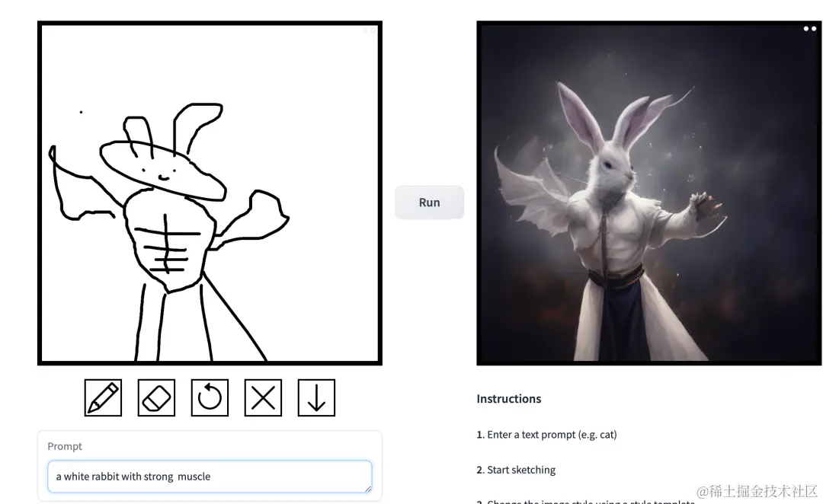
Task: Select the eraser tool
Action: (x=156, y=397)
